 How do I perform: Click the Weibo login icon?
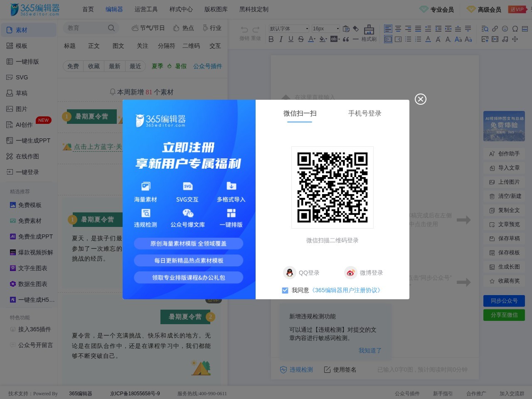[x=351, y=273]
